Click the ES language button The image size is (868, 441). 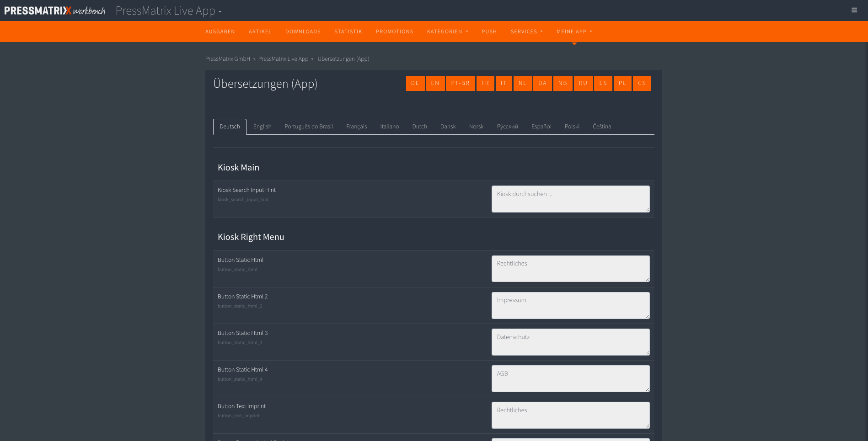(x=603, y=83)
